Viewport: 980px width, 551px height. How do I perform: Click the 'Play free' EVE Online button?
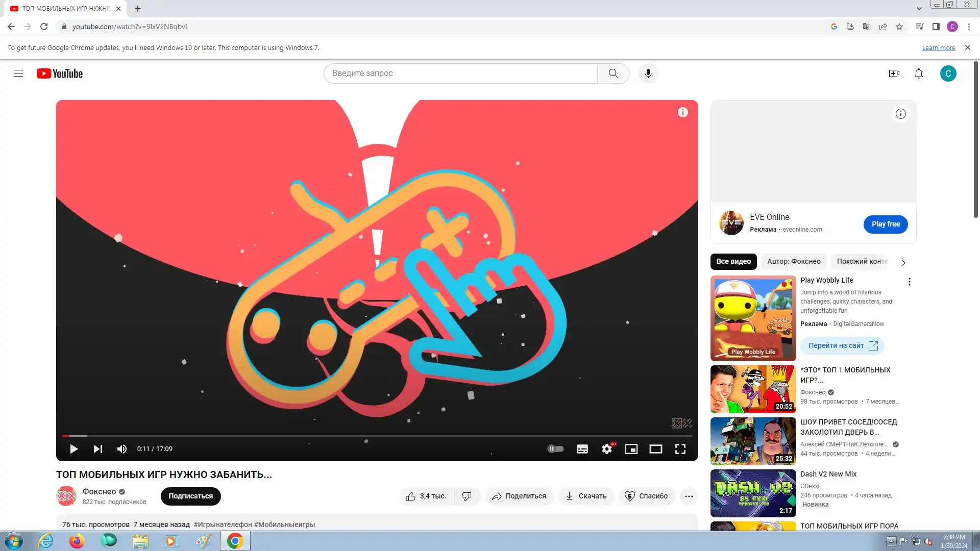pyautogui.click(x=885, y=224)
